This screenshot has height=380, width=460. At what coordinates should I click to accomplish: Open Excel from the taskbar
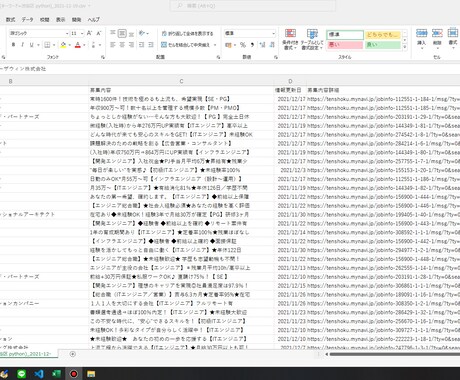pyautogui.click(x=56, y=374)
